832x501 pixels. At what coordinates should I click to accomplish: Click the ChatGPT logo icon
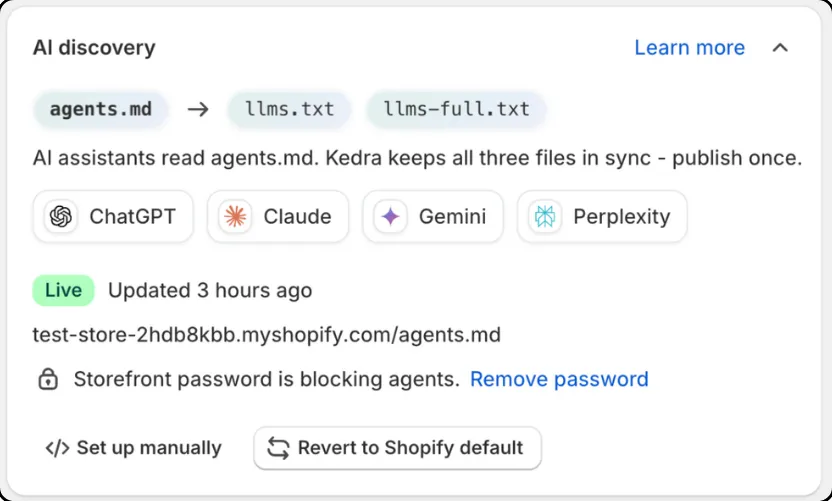coord(60,217)
